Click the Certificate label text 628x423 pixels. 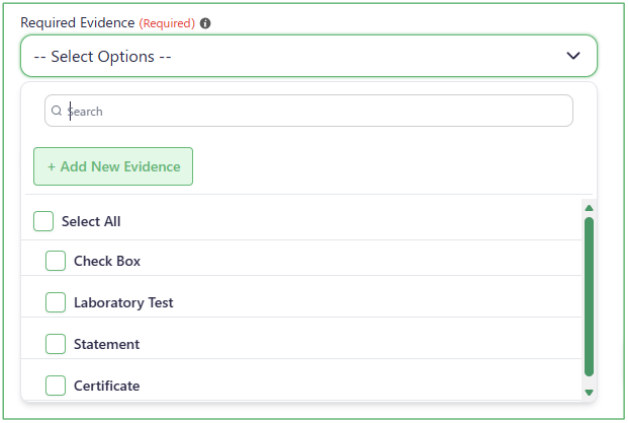tap(107, 386)
